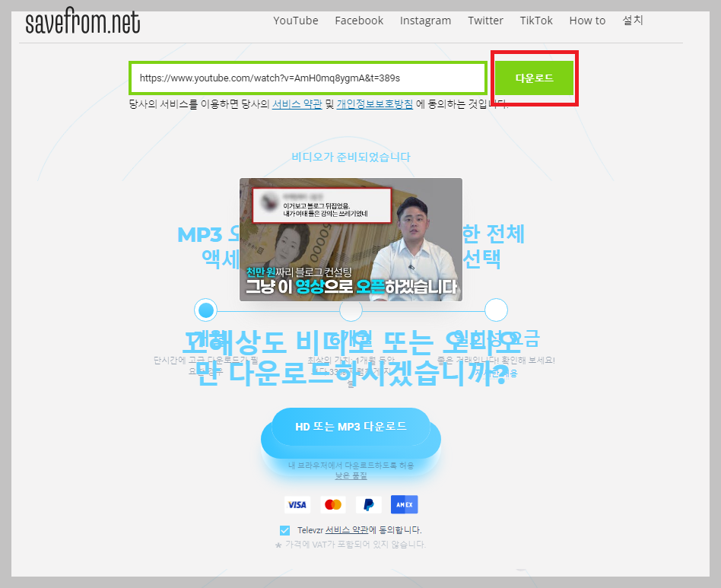Screen dimensions: 721x588
Task: Select the filled first plan radio circle
Action: pyautogui.click(x=205, y=310)
